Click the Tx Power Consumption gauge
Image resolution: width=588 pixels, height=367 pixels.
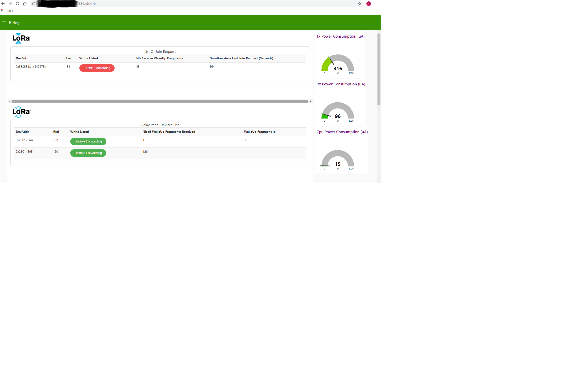click(x=337, y=64)
